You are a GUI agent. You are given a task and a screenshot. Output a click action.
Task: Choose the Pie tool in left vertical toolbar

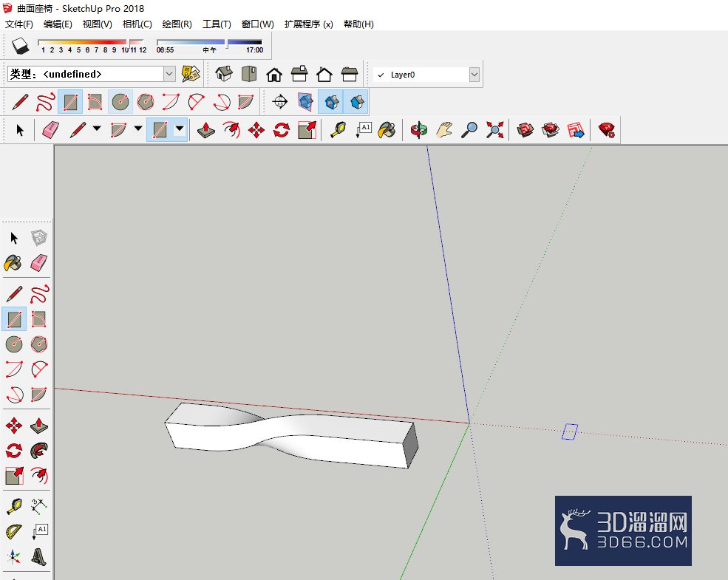click(39, 395)
